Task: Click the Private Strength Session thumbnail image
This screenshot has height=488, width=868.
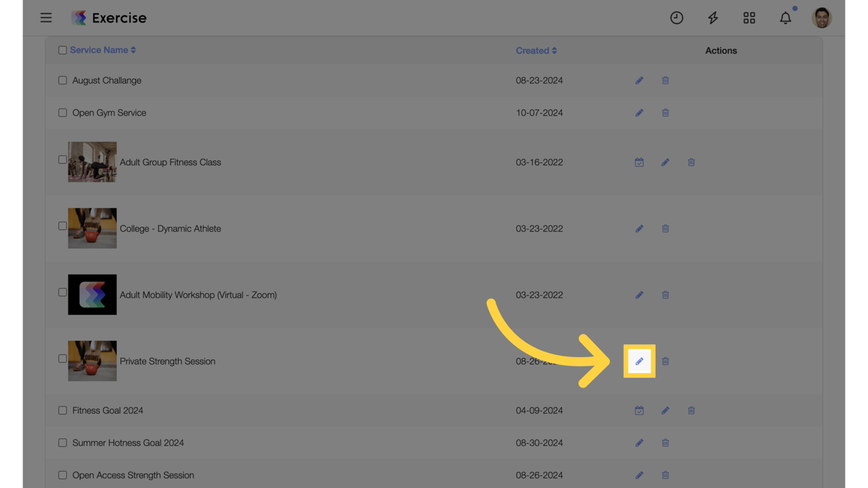Action: tap(92, 361)
